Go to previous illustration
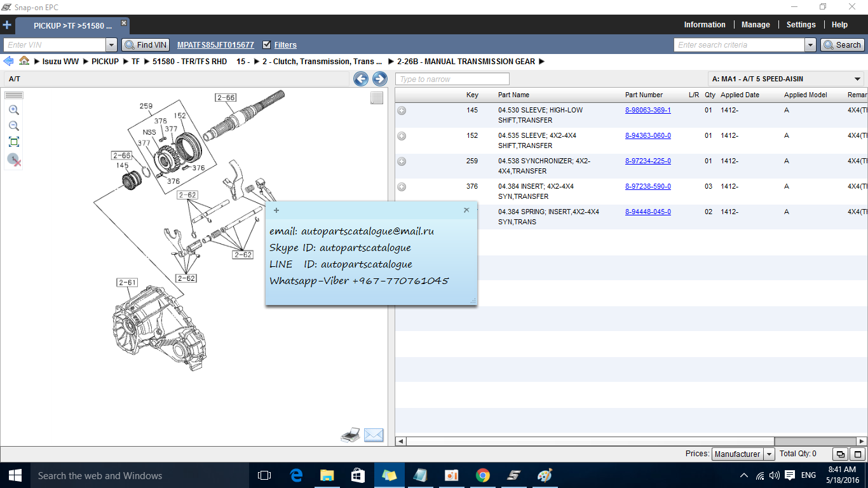 click(x=361, y=79)
